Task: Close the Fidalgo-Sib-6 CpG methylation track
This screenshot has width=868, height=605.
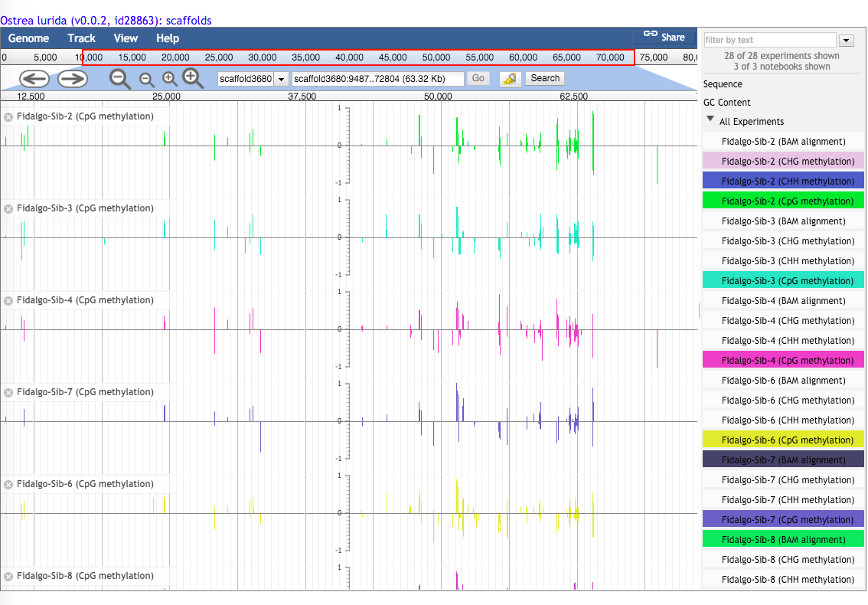Action: tap(8, 485)
